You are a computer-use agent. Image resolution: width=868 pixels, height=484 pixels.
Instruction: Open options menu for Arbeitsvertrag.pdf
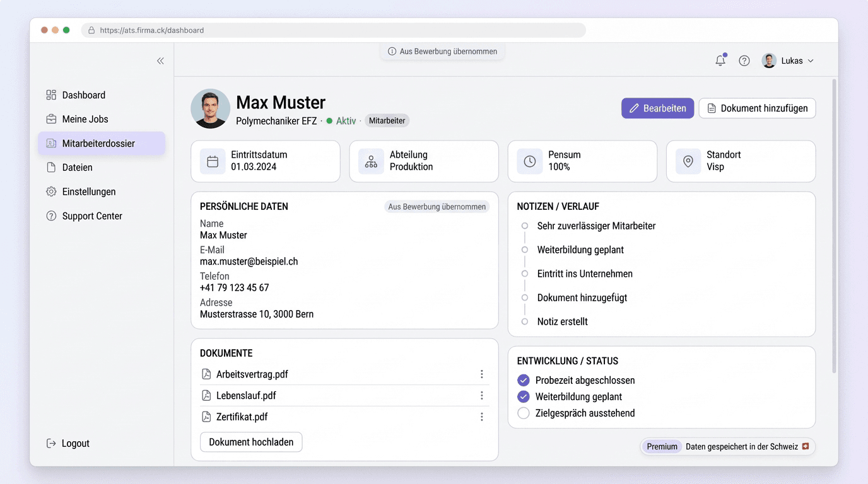pos(481,374)
